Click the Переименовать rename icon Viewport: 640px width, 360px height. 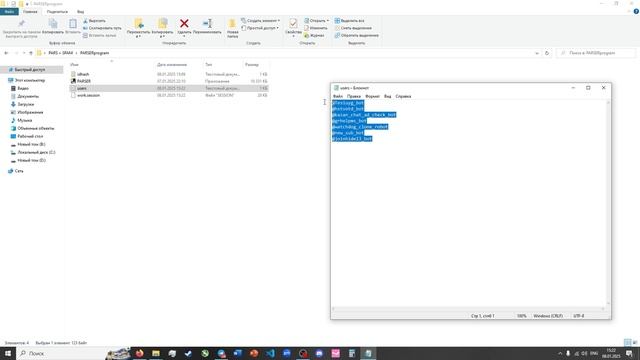click(x=207, y=24)
